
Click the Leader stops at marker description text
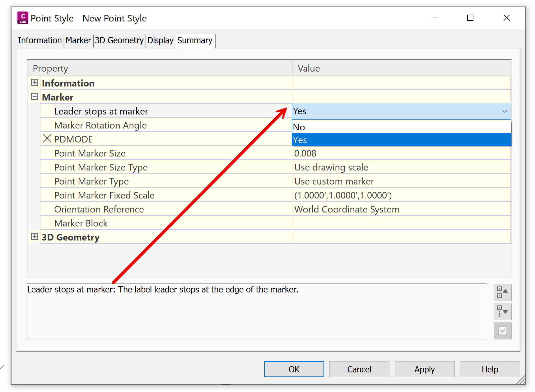[163, 289]
